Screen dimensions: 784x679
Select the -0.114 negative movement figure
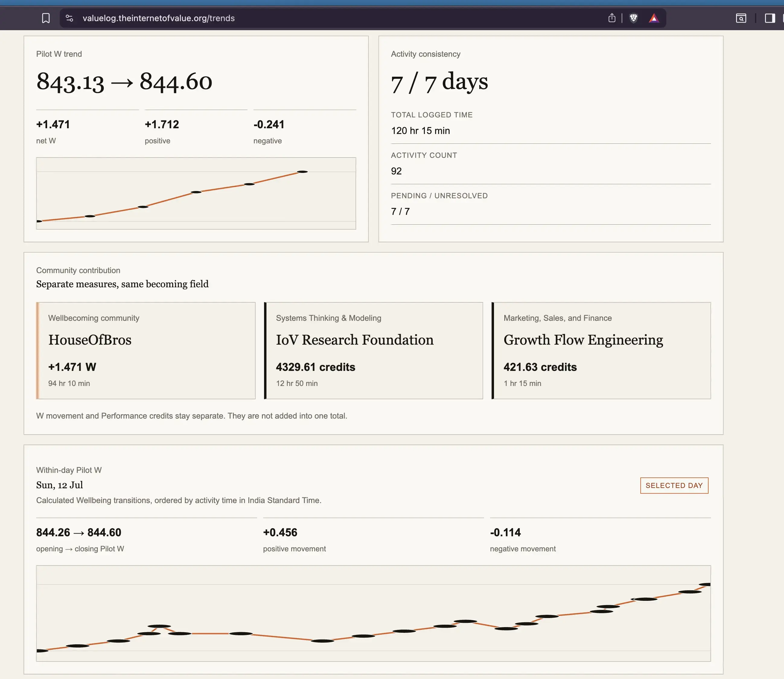coord(505,533)
